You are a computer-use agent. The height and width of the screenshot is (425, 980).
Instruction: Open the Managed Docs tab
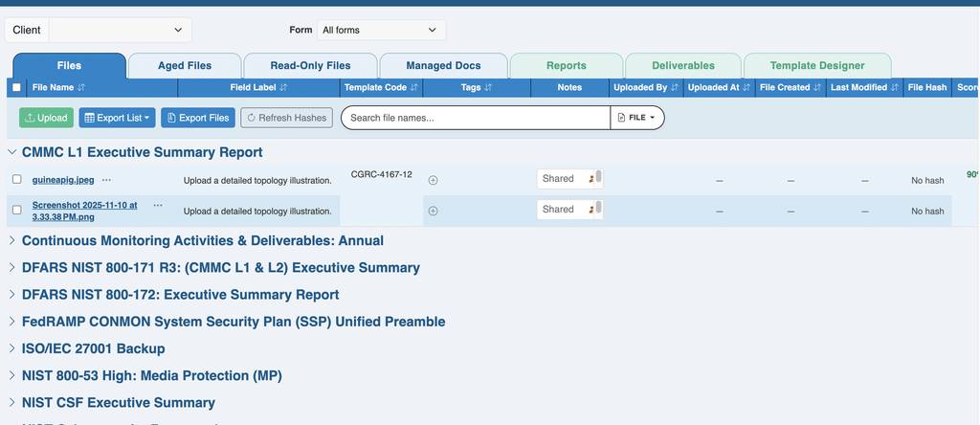444,66
